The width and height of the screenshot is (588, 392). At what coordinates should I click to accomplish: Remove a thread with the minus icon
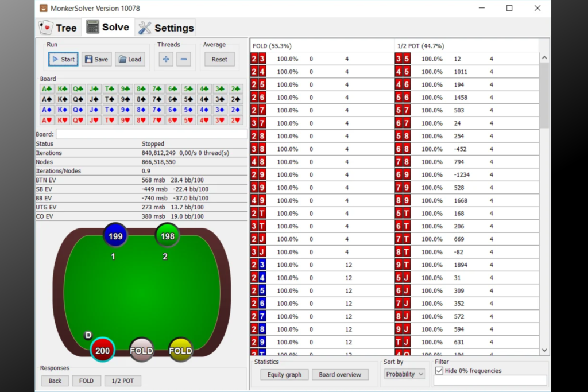184,59
